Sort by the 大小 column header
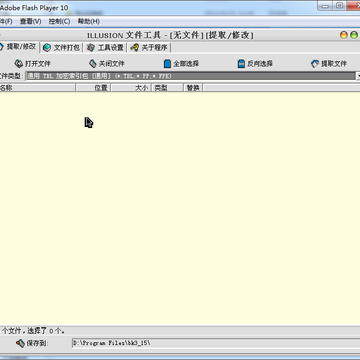Image resolution: width=360 pixels, height=360 pixels. (x=131, y=88)
